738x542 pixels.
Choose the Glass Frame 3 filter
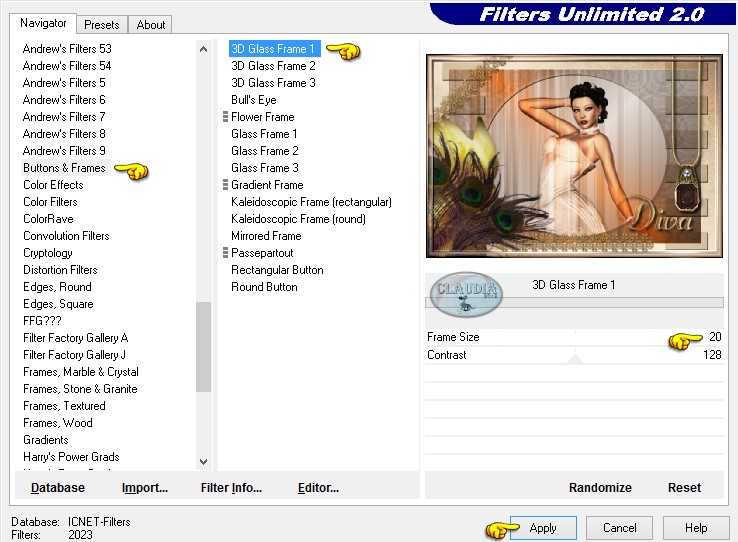pos(265,168)
